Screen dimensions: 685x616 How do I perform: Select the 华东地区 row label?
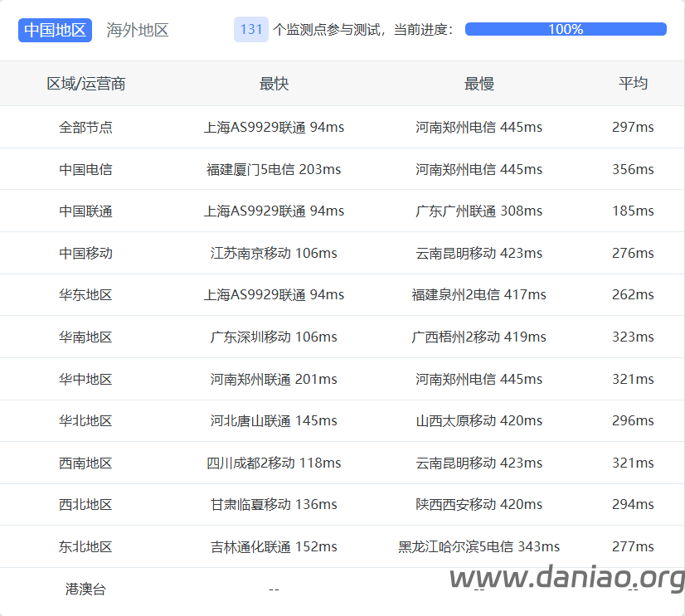(x=85, y=295)
